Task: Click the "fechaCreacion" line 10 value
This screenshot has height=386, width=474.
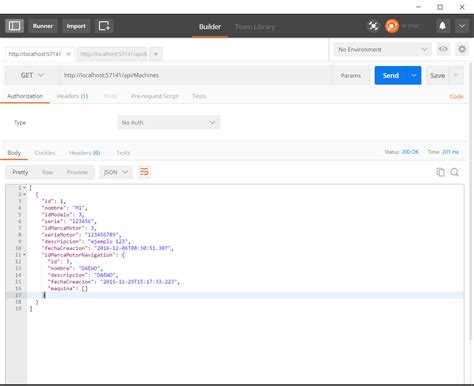Action: (x=133, y=248)
